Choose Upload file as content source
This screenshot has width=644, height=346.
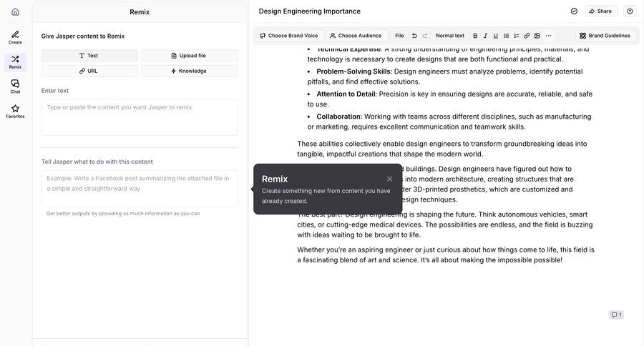(x=190, y=56)
